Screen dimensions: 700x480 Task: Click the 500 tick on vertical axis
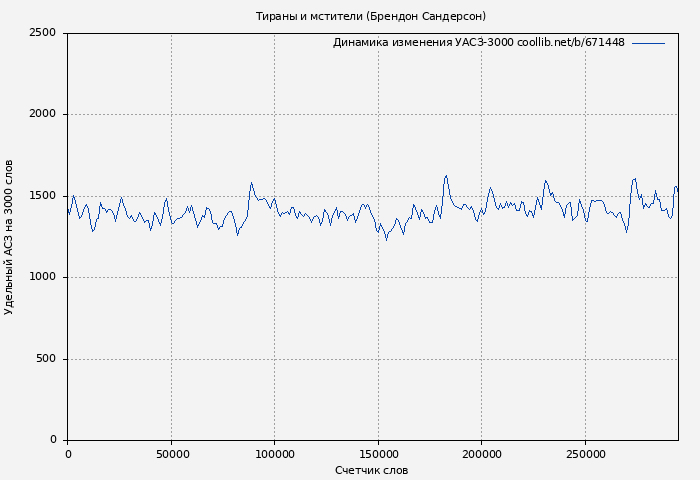(x=46, y=359)
